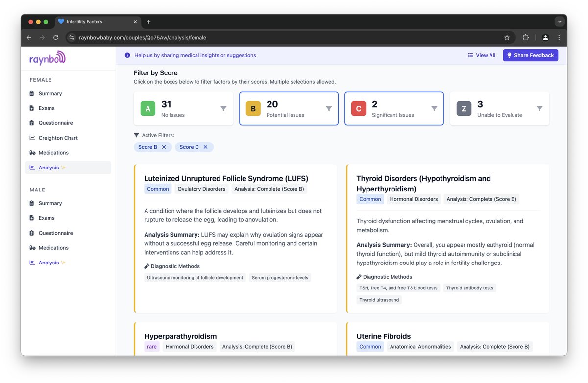Open a new tab with the plus button
The width and height of the screenshot is (588, 383).
tap(148, 22)
